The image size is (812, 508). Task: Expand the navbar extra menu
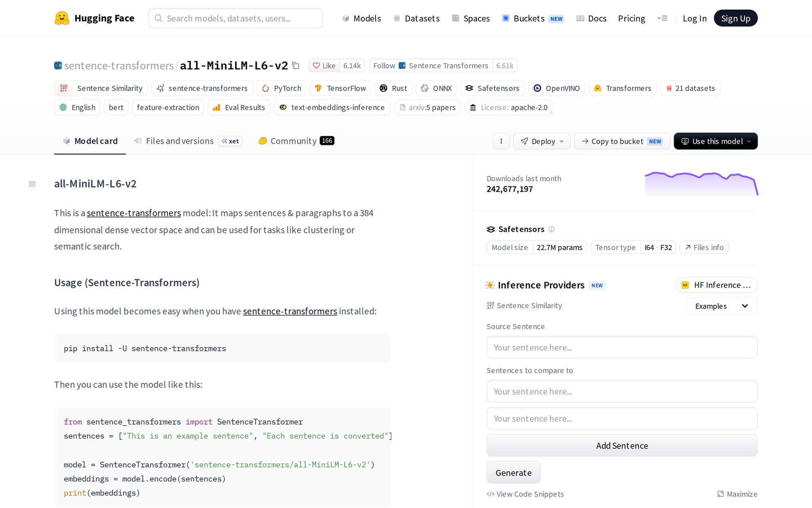[662, 18]
